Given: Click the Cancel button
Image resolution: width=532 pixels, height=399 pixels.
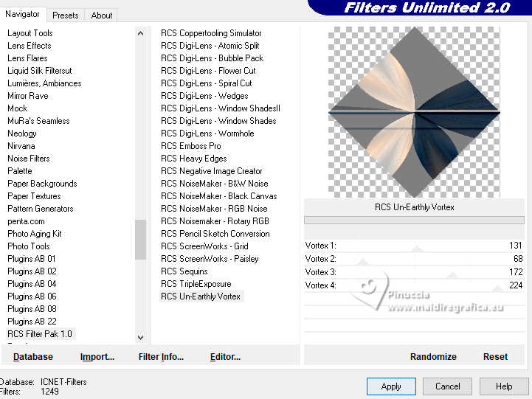Looking at the screenshot, I should [448, 386].
